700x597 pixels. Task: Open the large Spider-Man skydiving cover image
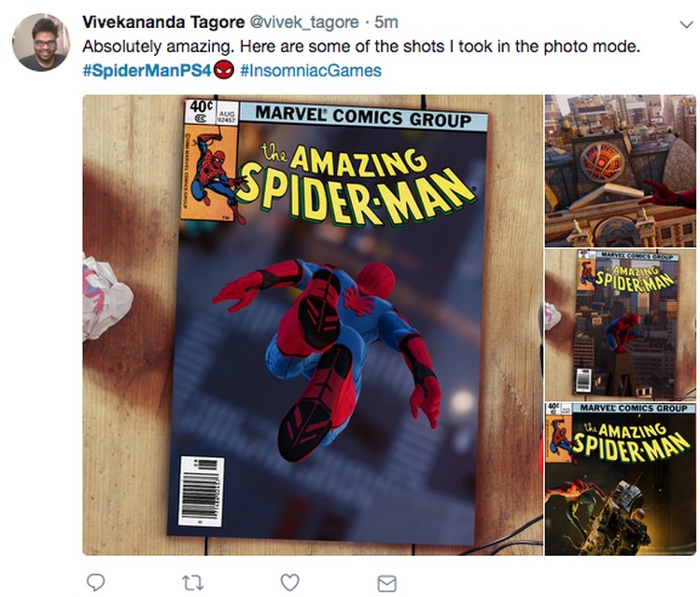(x=313, y=325)
